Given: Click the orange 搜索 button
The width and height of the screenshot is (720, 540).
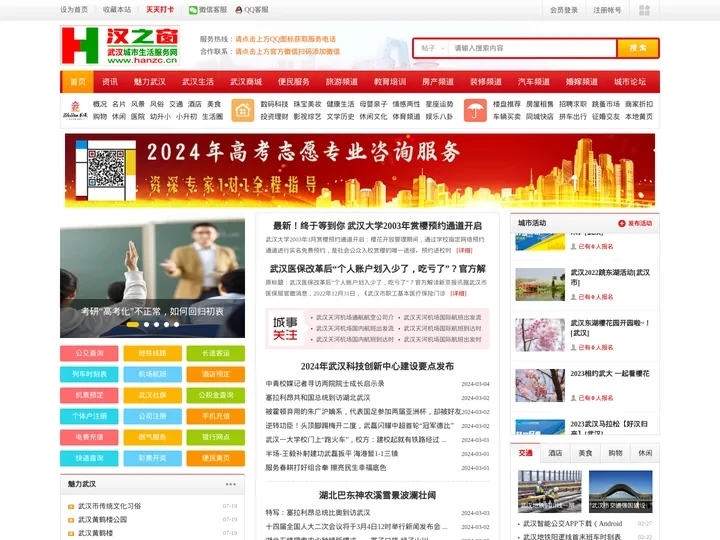Looking at the screenshot, I should coord(638,48).
